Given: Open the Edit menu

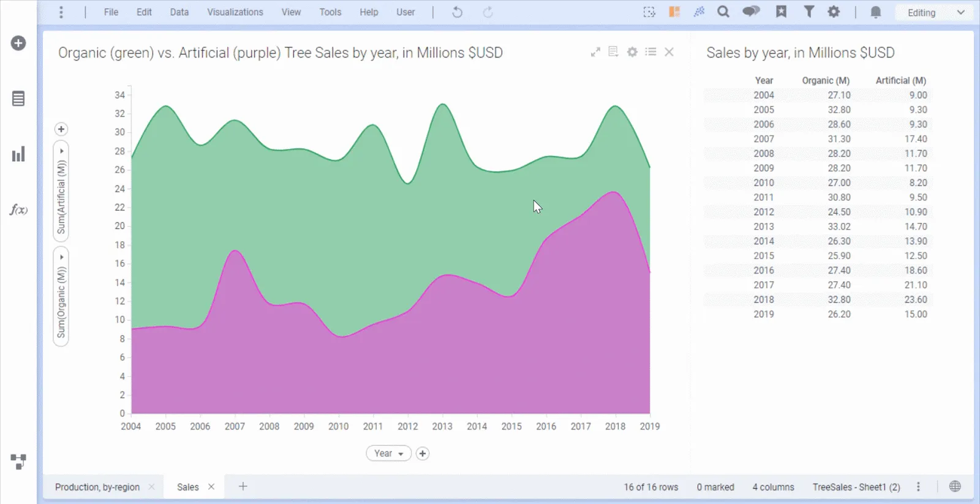Looking at the screenshot, I should [x=144, y=12].
